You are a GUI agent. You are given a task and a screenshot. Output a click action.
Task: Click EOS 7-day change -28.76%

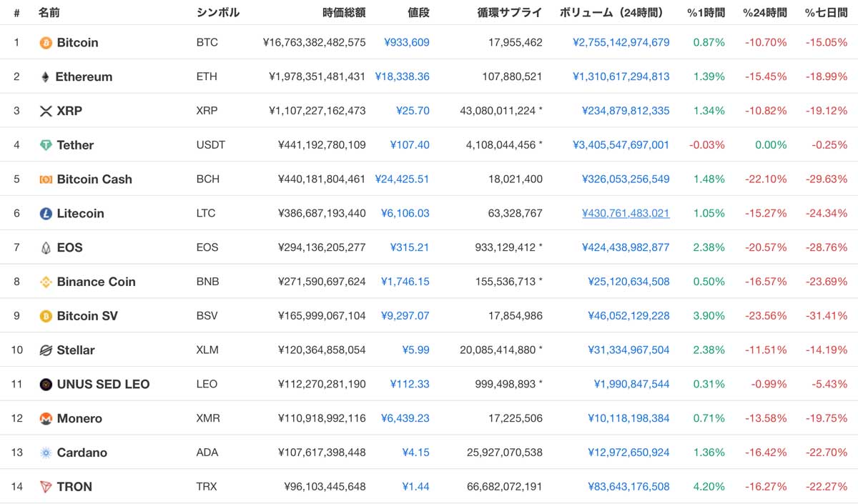(x=826, y=248)
